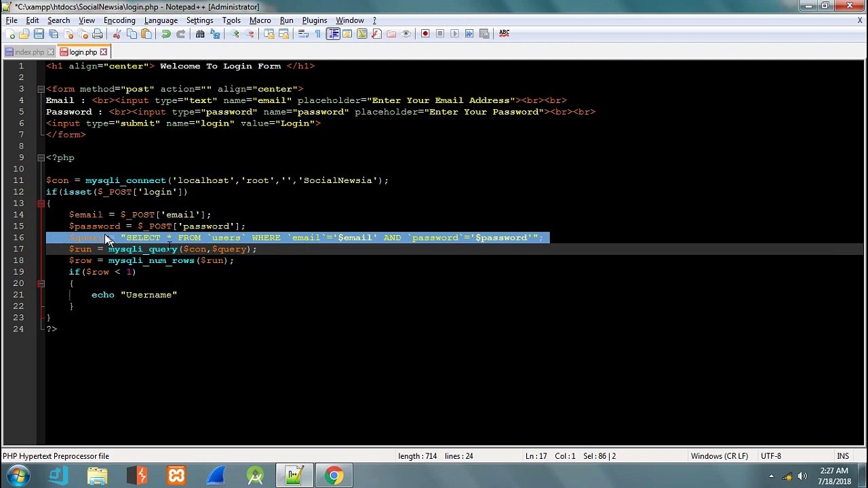Open Windows Start menu orb
This screenshot has height=488, width=868.
point(18,476)
